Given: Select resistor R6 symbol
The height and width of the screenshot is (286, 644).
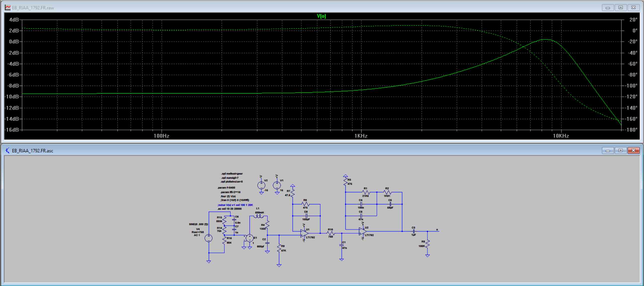Looking at the screenshot, I should pos(306,204).
